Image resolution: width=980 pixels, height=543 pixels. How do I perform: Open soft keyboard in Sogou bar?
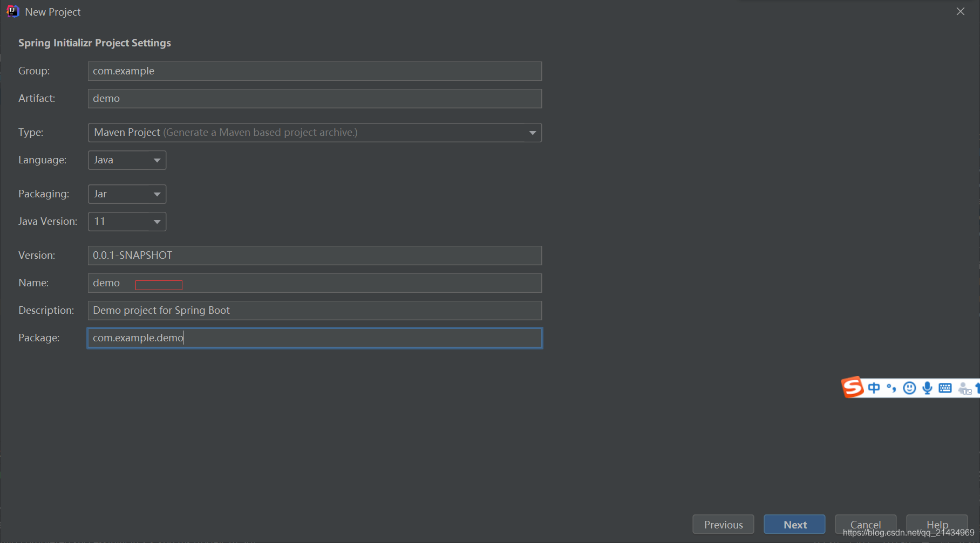coord(945,388)
